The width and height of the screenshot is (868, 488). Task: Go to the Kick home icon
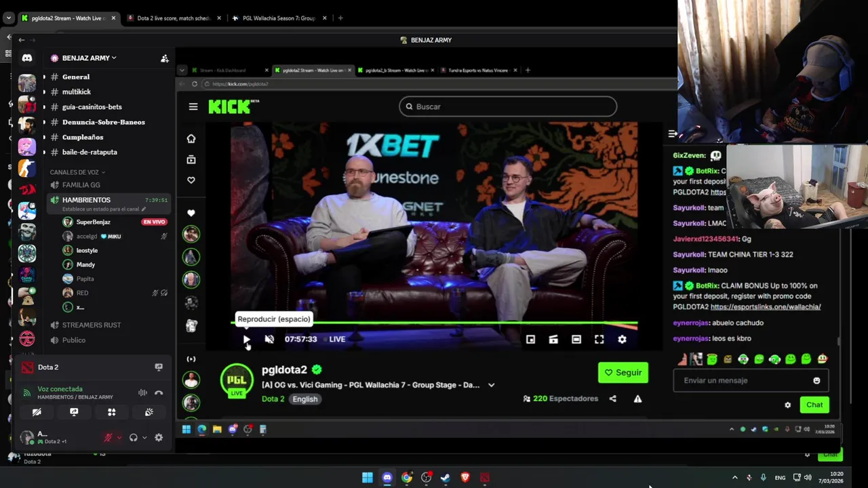pos(191,138)
